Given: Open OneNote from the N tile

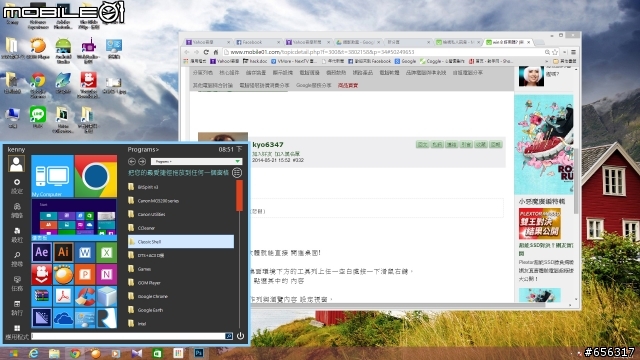Looking at the screenshot, I should point(106,274).
